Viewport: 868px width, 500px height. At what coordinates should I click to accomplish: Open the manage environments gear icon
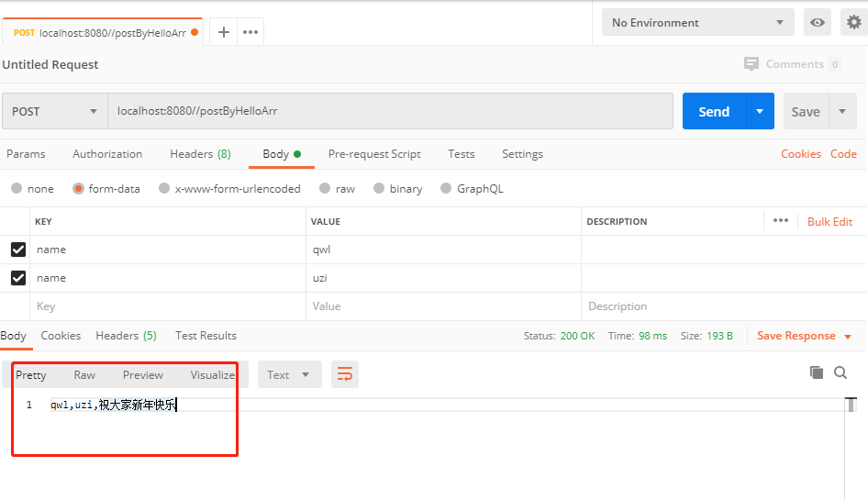pos(853,22)
